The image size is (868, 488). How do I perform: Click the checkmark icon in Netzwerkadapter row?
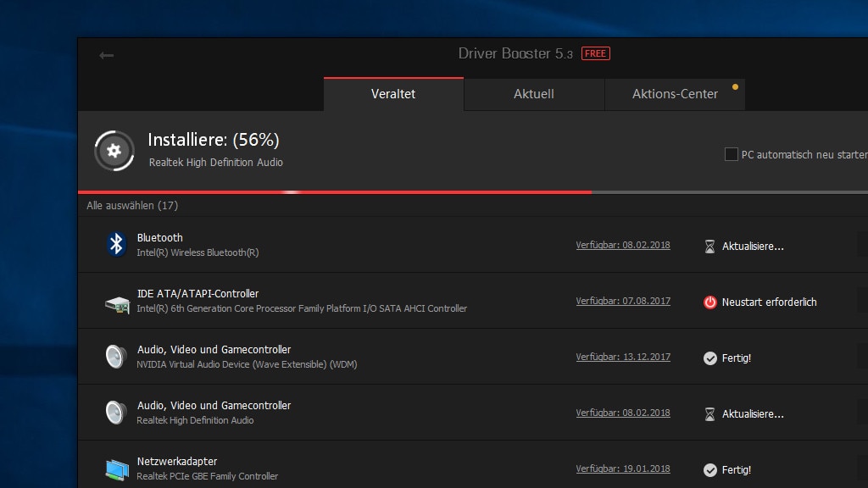pos(709,469)
